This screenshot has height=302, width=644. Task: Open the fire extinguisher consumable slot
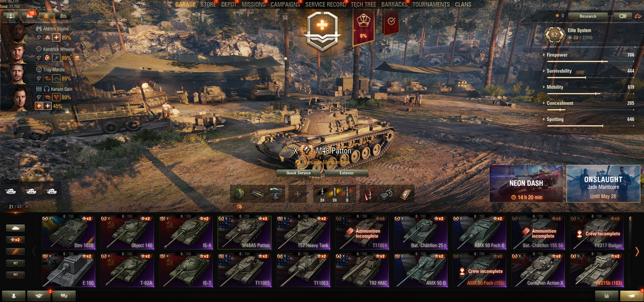368,193
